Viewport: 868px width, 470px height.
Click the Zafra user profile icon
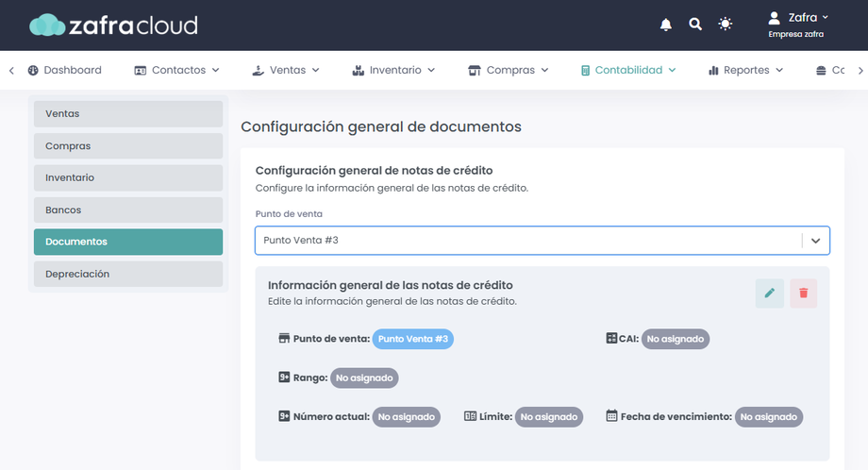pos(775,18)
